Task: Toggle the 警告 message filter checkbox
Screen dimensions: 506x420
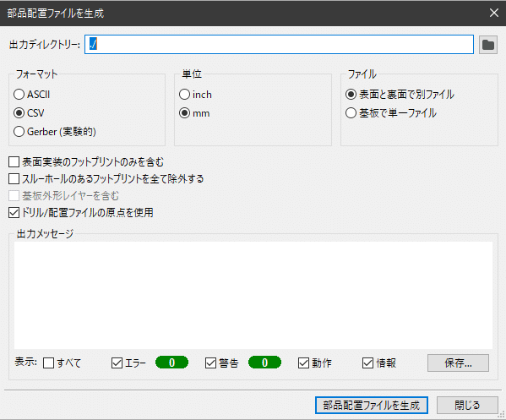Action: point(210,363)
